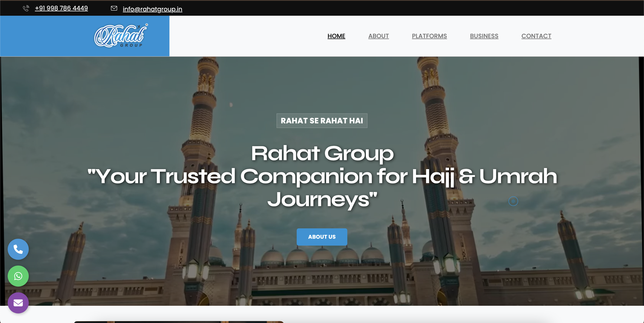644x323 pixels.
Task: Navigate to the BUSINESS section
Action: (484, 36)
